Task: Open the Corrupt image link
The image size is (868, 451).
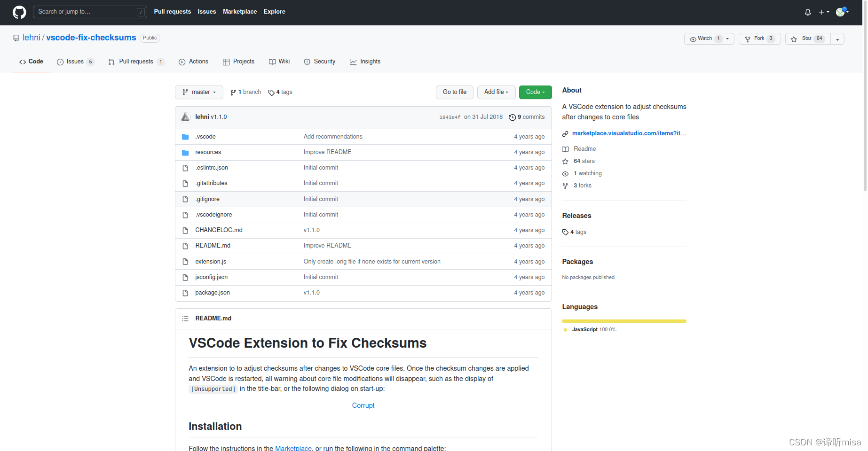Action: click(363, 405)
